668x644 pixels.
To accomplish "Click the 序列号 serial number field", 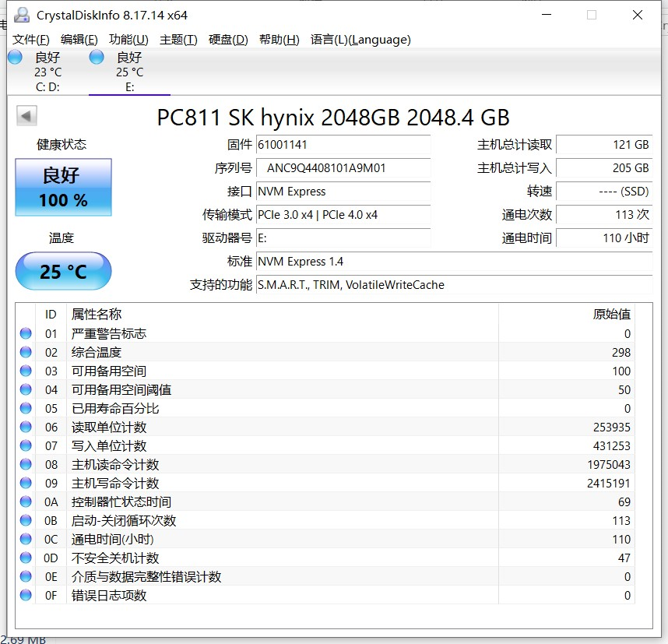I will (343, 169).
